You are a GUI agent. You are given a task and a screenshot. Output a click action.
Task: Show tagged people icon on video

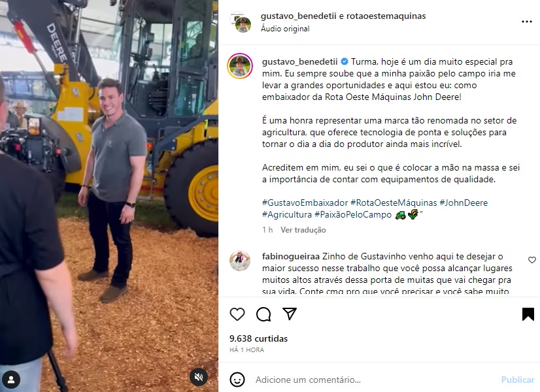(11, 380)
